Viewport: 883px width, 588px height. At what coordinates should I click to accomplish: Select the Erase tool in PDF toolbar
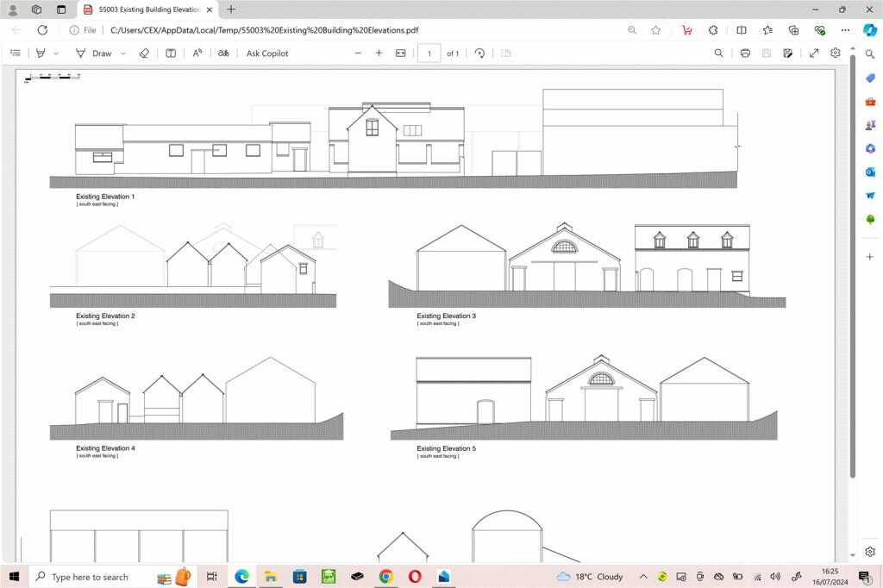click(x=144, y=53)
